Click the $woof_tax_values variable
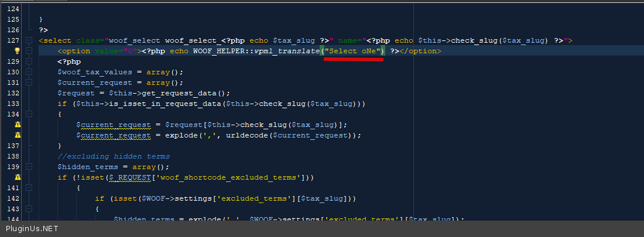Viewport: 644px width, 237px height. point(95,73)
